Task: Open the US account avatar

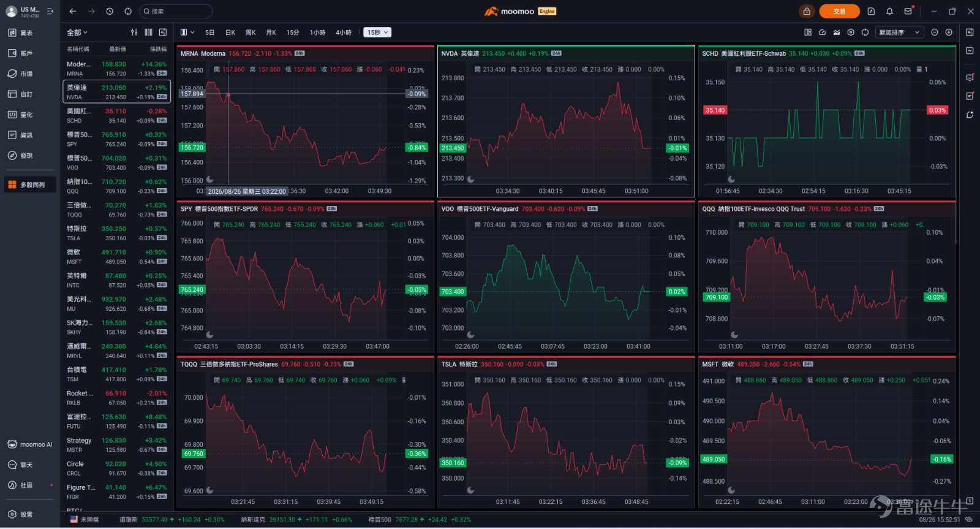Action: tap(11, 11)
